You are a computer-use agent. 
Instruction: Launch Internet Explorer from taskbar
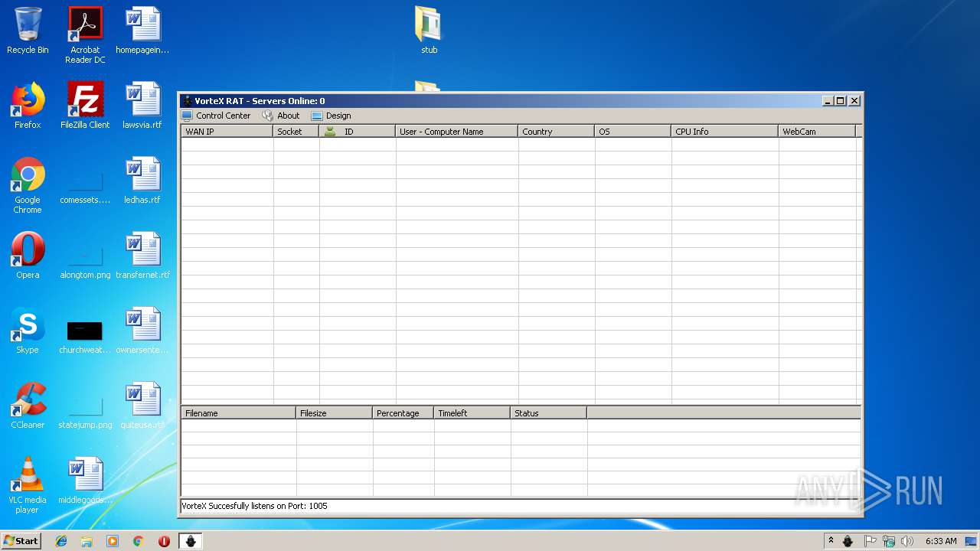point(61,541)
